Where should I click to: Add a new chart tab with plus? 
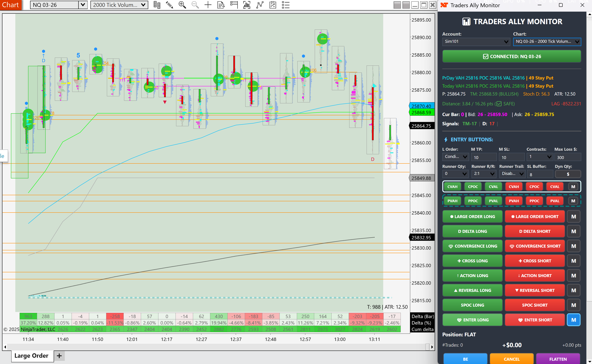point(59,356)
